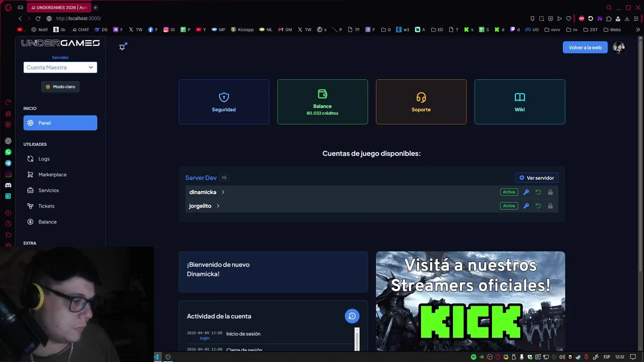Click the h5 tag next to Server Dev

click(224, 177)
